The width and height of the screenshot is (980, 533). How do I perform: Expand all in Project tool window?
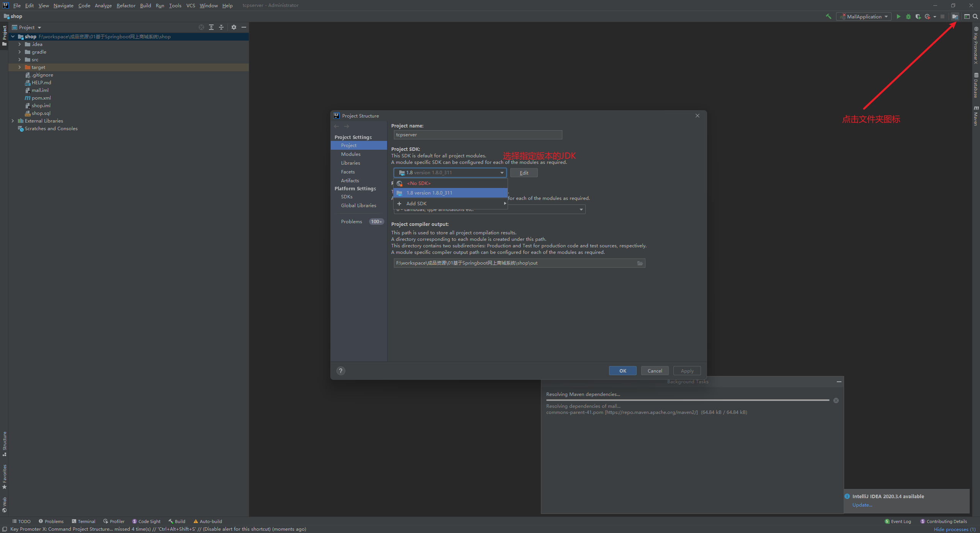pos(211,27)
